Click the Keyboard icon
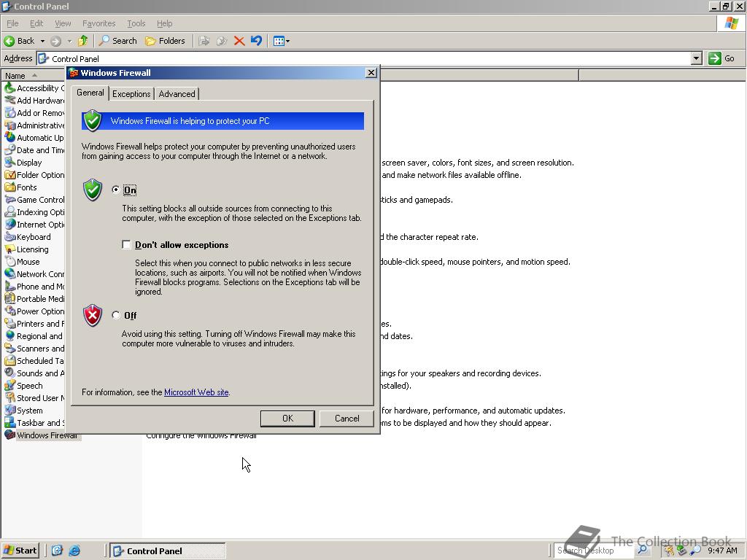This screenshot has height=560, width=747. [9, 236]
